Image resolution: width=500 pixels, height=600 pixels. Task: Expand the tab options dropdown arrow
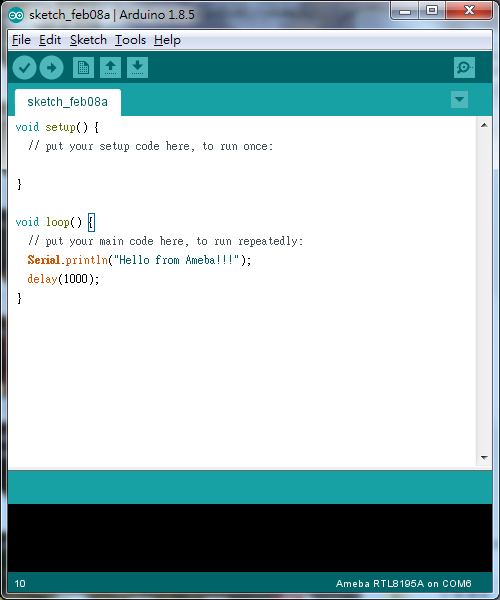tap(459, 99)
